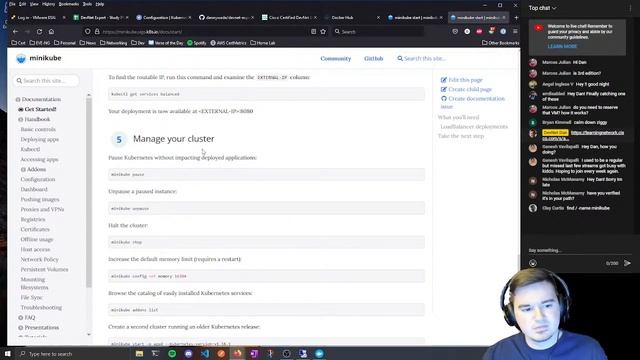Screen dimensions: 640x360
Task: Open the new tab plus button
Action: click(x=516, y=18)
